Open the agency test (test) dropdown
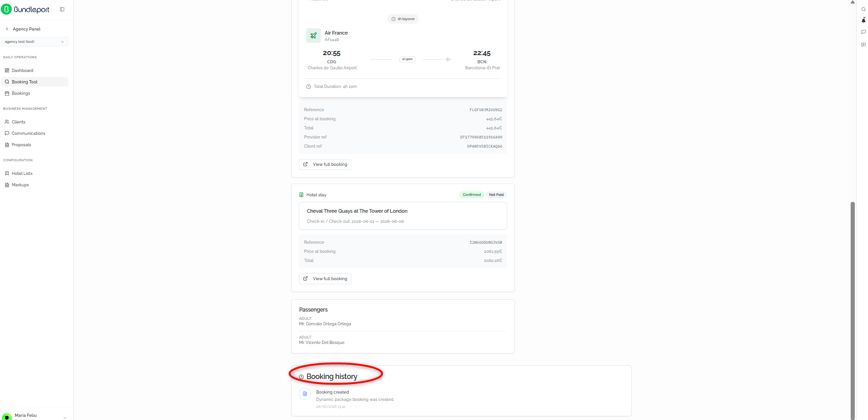Image resolution: width=868 pixels, height=420 pixels. pos(35,41)
